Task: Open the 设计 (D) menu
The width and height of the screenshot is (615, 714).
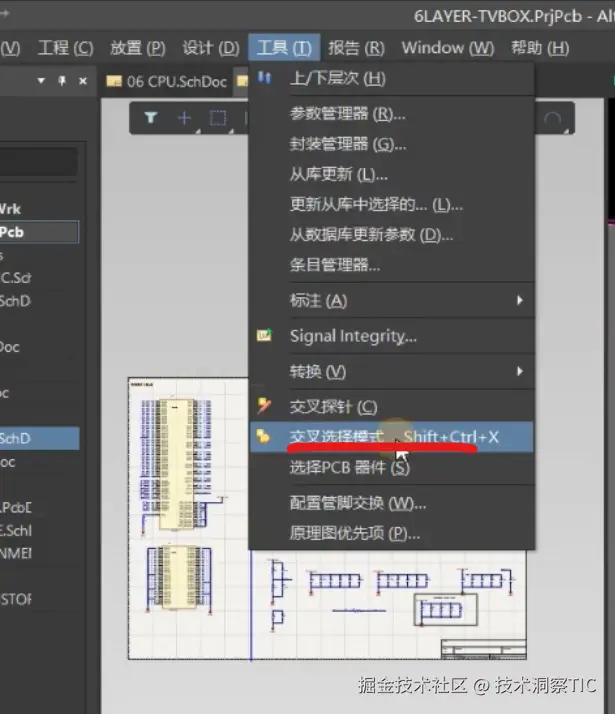Action: [x=211, y=48]
